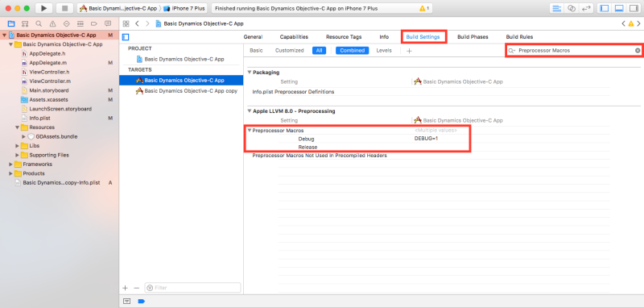Toggle the Navigator pane visibility

605,8
